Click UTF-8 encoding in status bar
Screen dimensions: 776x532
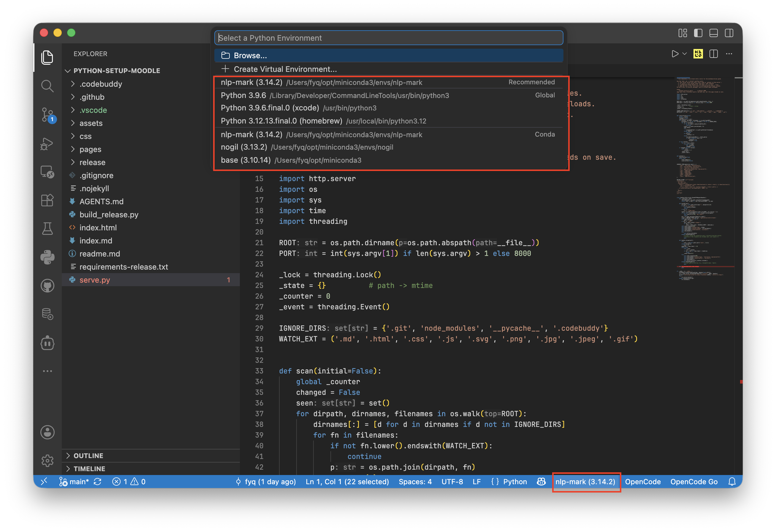[452, 482]
